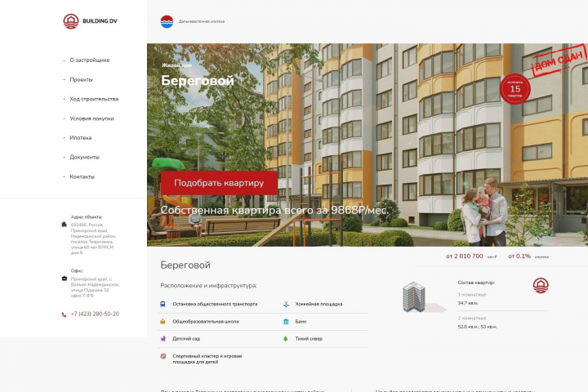
Task: Click the mortgage rate от 0.1%
Action: point(519,256)
